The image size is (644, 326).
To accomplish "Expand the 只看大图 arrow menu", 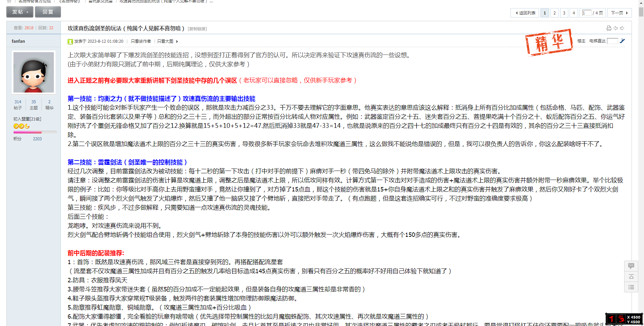I will (x=177, y=41).
